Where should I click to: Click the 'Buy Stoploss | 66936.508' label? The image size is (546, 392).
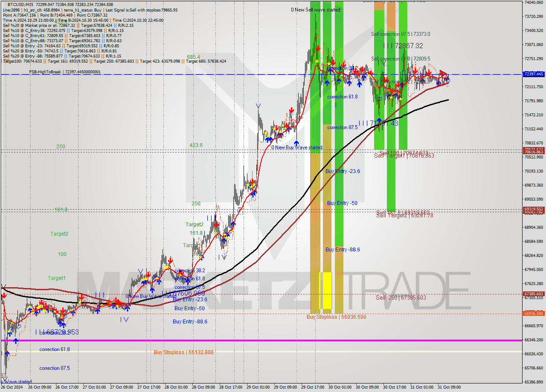pos(337,317)
